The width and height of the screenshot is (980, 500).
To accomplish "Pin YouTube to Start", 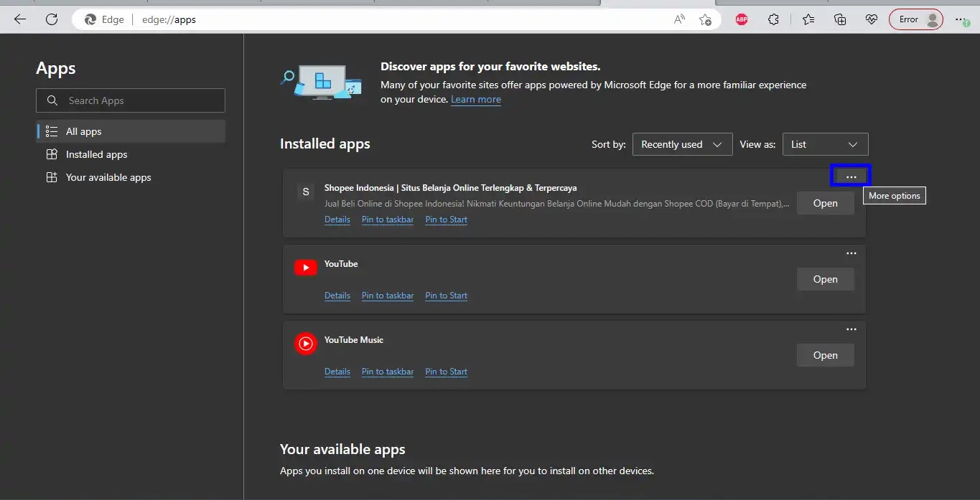I will [x=447, y=296].
